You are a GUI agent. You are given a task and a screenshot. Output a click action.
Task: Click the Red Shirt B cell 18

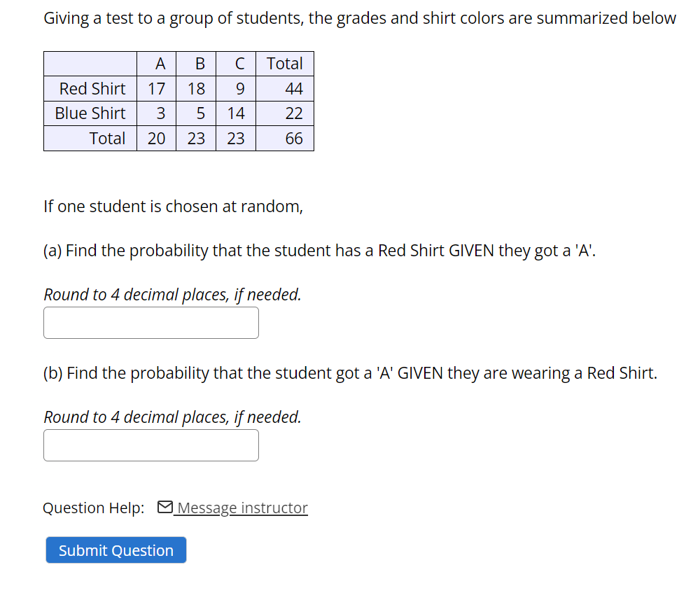click(x=196, y=89)
